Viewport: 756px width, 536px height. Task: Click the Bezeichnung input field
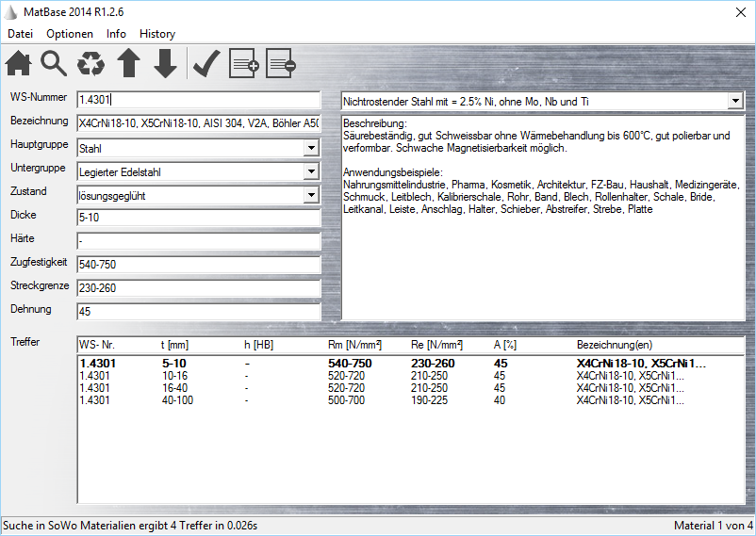[198, 123]
